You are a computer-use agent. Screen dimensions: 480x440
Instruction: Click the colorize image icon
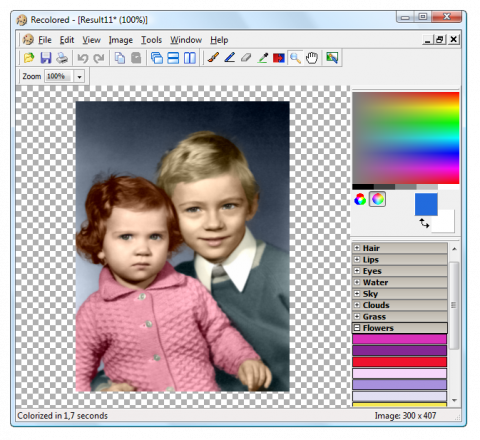(x=332, y=58)
